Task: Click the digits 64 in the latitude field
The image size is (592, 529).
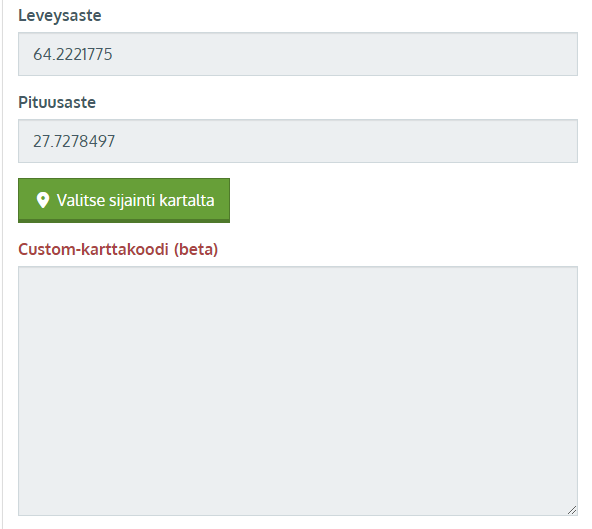Action: click(x=42, y=54)
